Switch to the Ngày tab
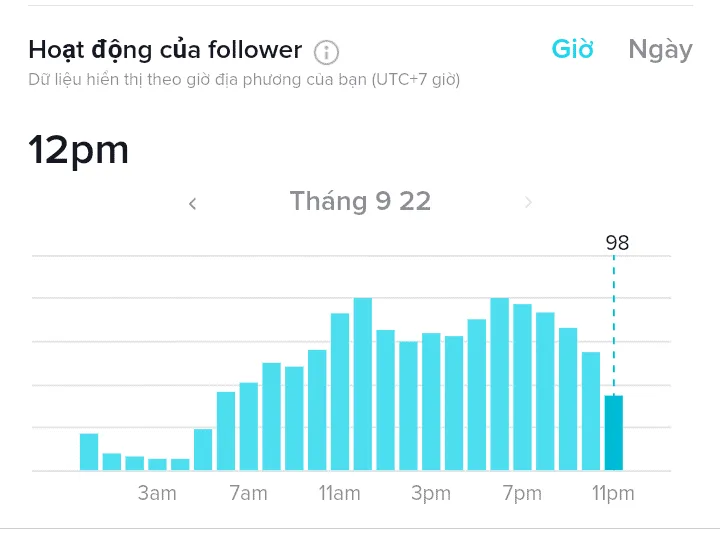Screen dimensions: 720x535 (x=660, y=50)
